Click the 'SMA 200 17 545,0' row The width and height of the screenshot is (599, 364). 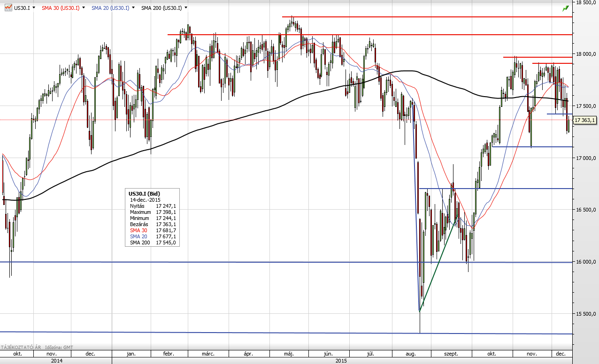153,243
